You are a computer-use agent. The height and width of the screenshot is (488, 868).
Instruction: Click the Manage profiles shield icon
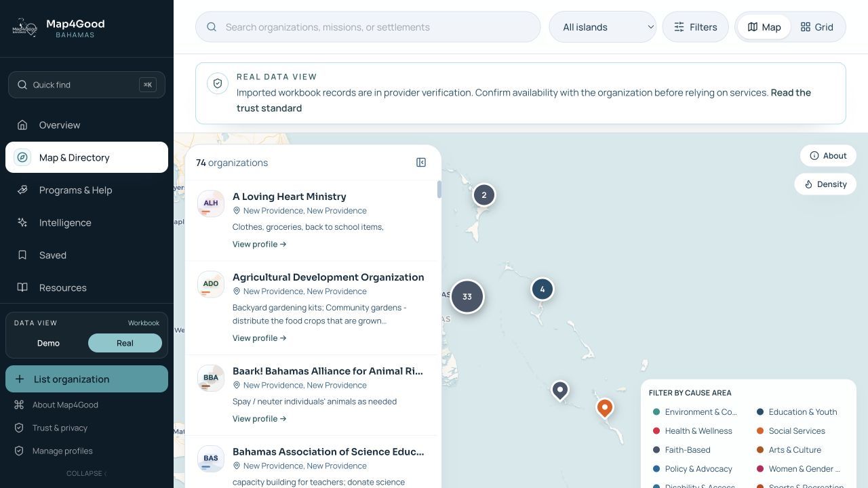pos(19,451)
